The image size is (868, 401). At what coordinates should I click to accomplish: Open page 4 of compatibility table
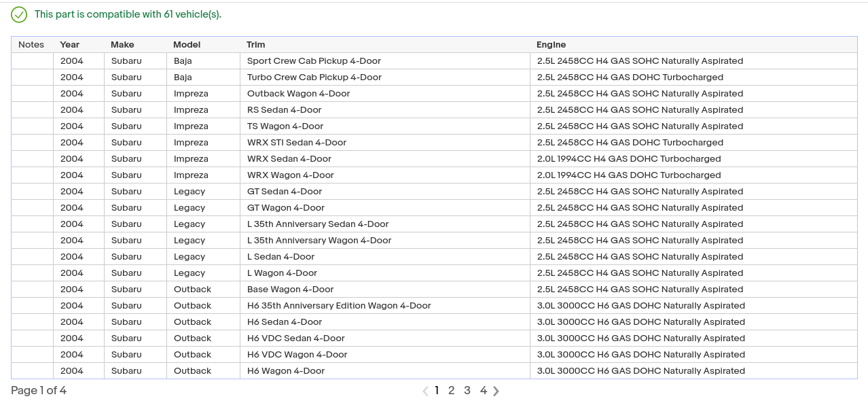coord(484,390)
